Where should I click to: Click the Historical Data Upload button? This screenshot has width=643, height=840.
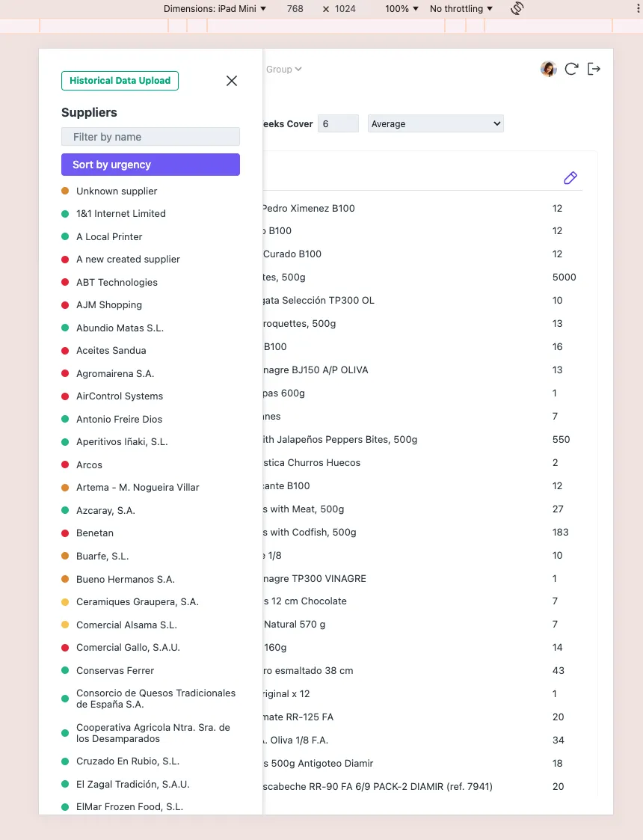(x=120, y=81)
